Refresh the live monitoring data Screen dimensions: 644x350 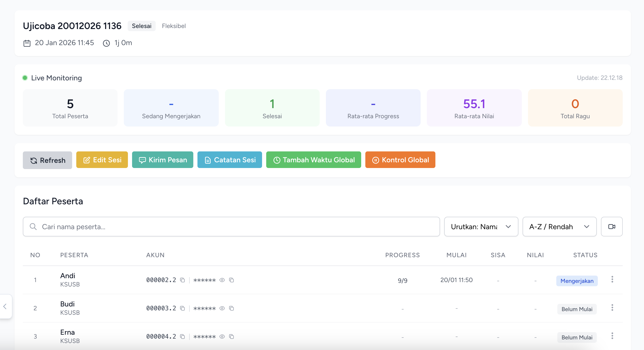(47, 160)
